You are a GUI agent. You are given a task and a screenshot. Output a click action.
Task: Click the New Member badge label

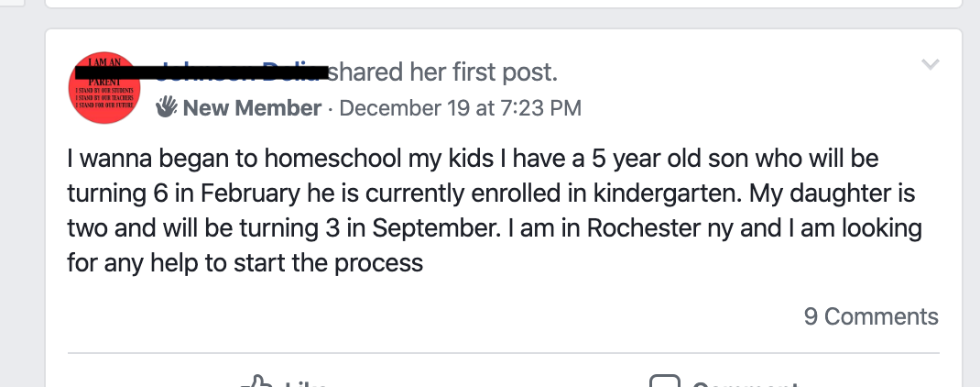252,108
